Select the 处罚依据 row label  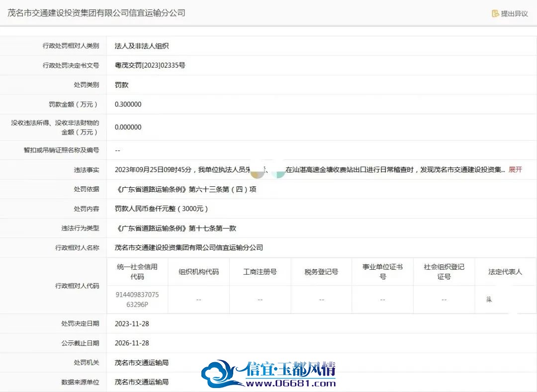[x=87, y=189]
